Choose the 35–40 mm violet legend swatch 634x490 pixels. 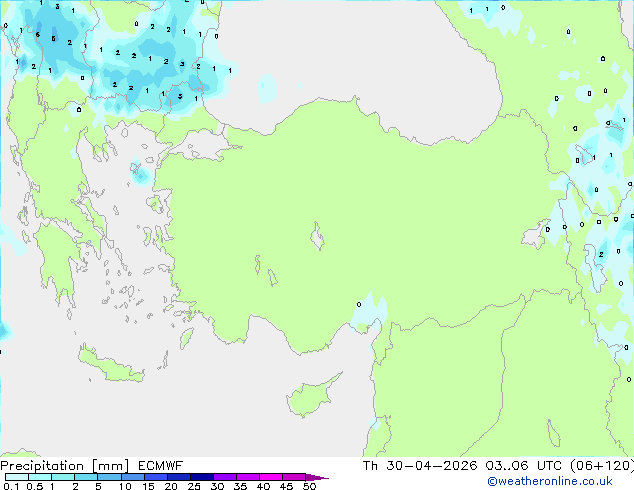tap(248, 477)
